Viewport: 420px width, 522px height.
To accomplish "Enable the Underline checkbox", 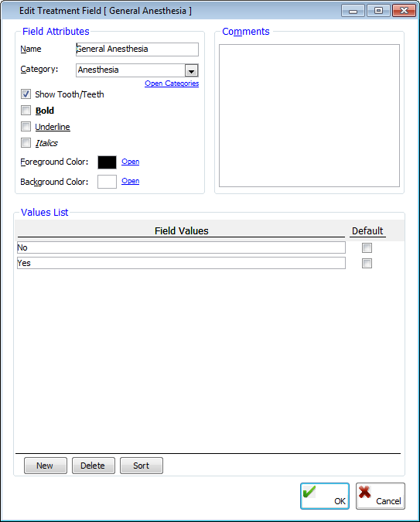I will tap(26, 127).
